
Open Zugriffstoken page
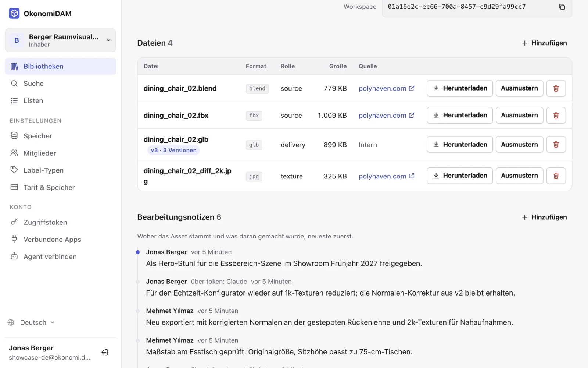click(x=60, y=222)
